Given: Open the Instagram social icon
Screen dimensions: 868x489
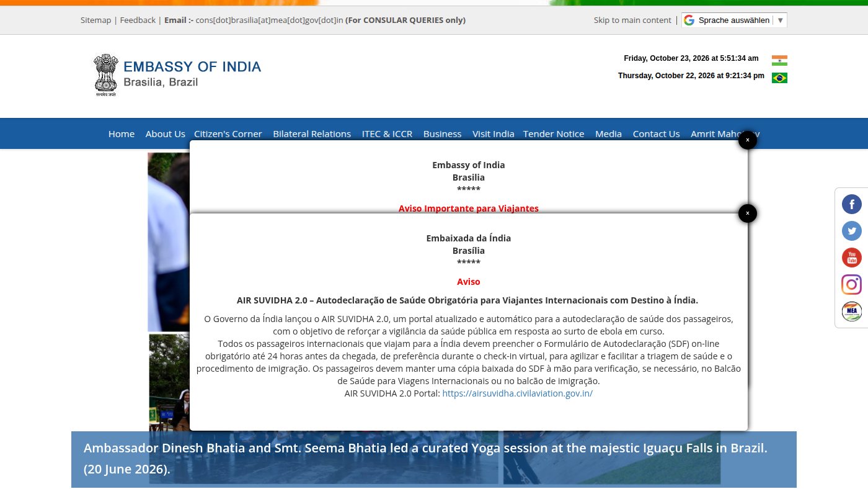Looking at the screenshot, I should pos(851,284).
